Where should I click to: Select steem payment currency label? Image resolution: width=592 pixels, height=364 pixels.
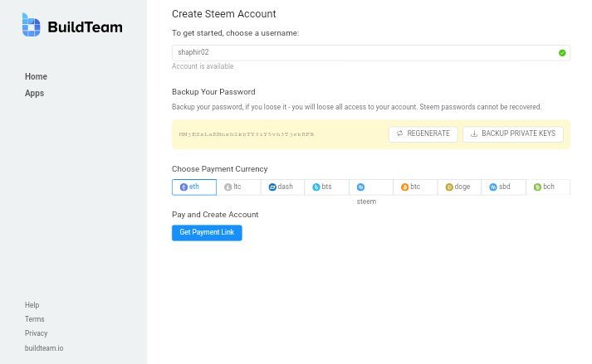pos(366,201)
